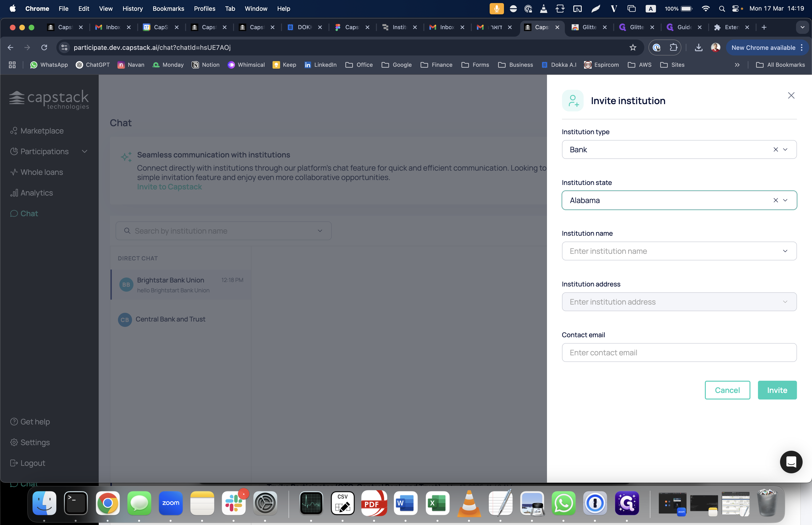Image resolution: width=812 pixels, height=525 pixels.
Task: Show hidden bookmarks with the double chevron
Action: tap(737, 65)
